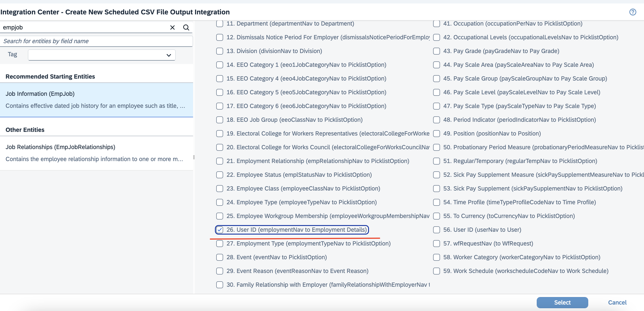644x311 pixels.
Task: Tick Event Reason eventReasonNav checkbox
Action: click(219, 271)
